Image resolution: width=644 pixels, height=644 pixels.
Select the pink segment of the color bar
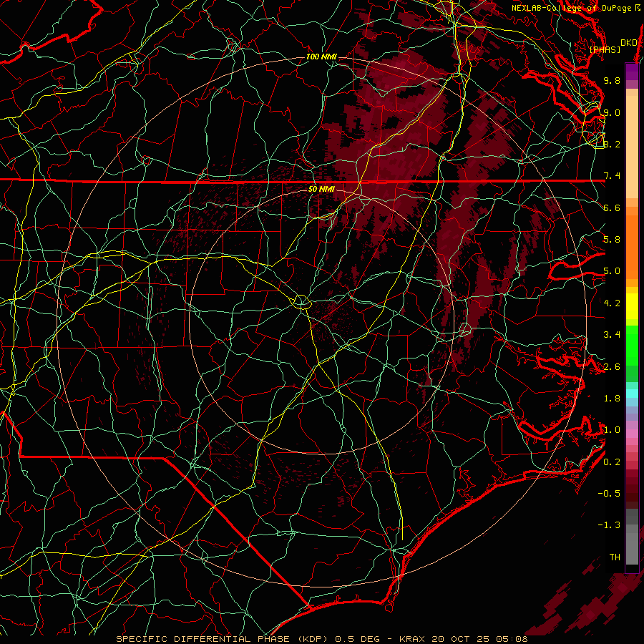(632, 434)
